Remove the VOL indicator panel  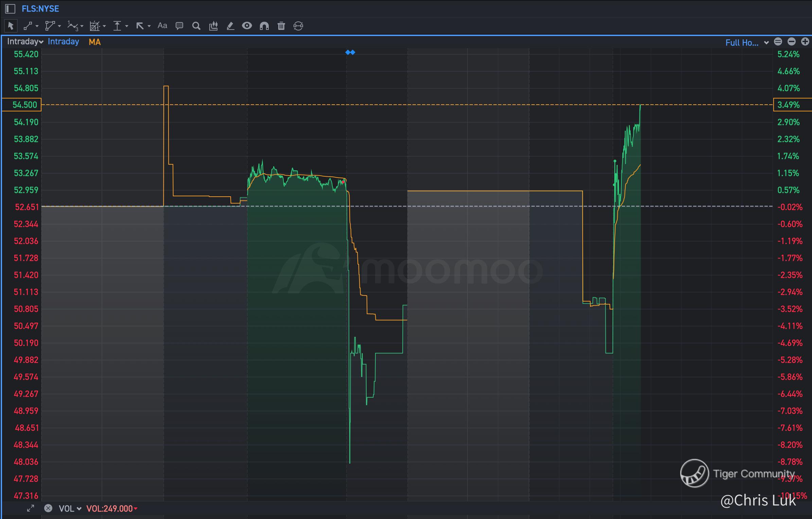pos(48,508)
